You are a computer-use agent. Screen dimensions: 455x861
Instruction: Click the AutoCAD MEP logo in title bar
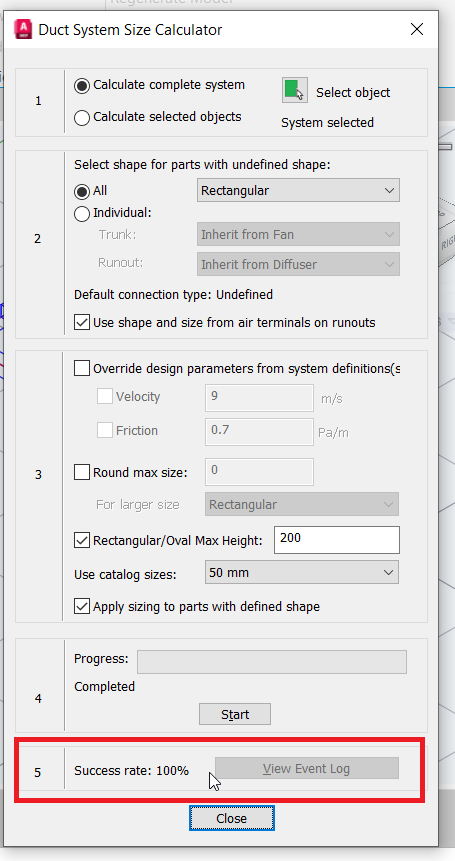[x=23, y=29]
